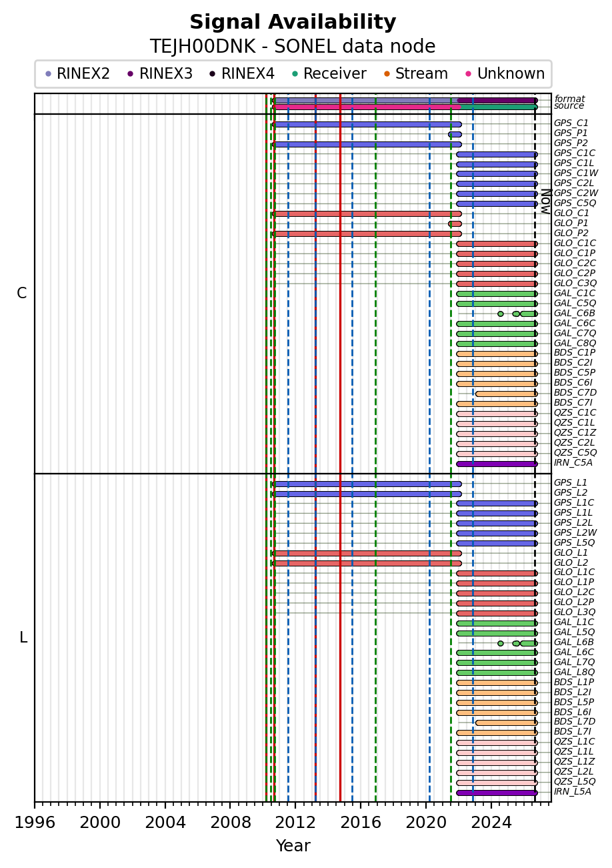The image size is (612, 868).
Task: Click the GPS_L5Q row label
Action: (x=574, y=543)
